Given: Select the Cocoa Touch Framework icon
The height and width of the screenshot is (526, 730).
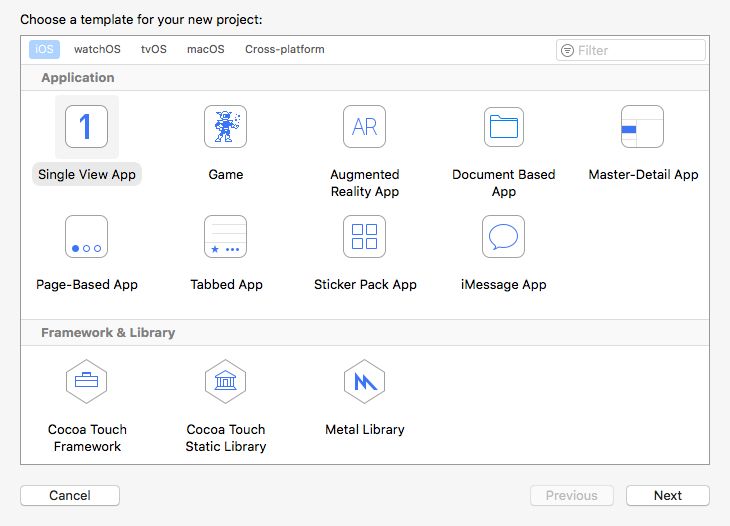Looking at the screenshot, I should pyautogui.click(x=86, y=381).
